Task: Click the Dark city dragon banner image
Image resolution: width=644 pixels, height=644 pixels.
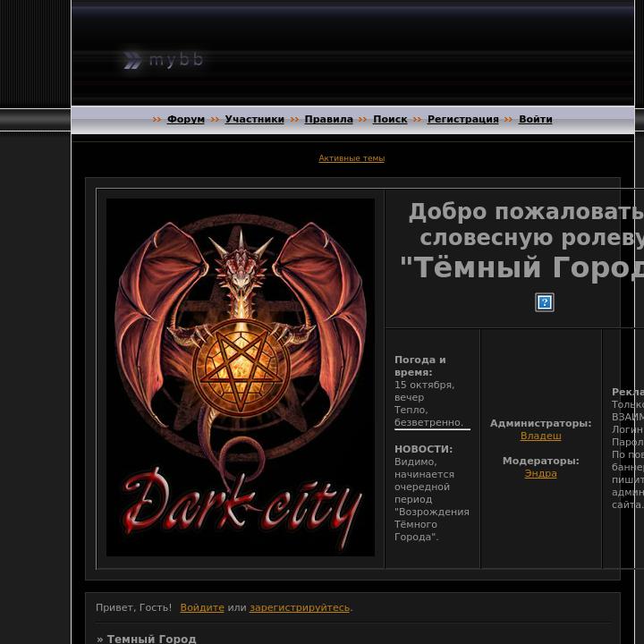Action: click(x=241, y=377)
